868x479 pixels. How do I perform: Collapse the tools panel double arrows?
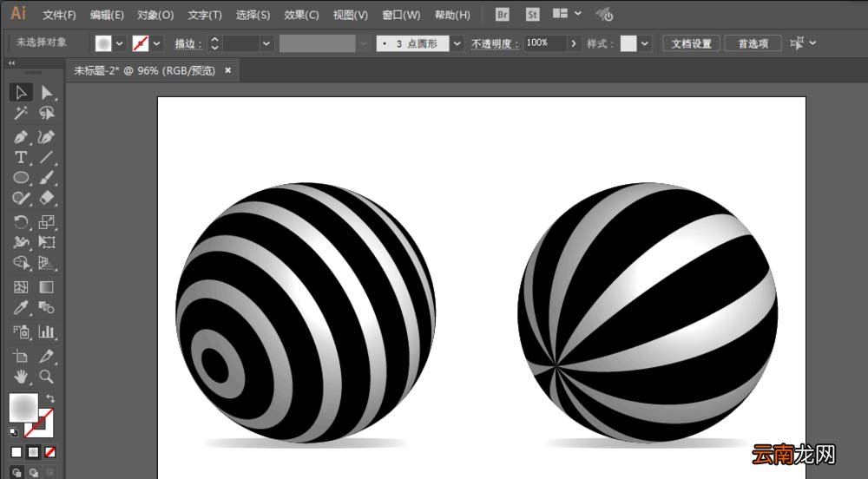coord(11,63)
